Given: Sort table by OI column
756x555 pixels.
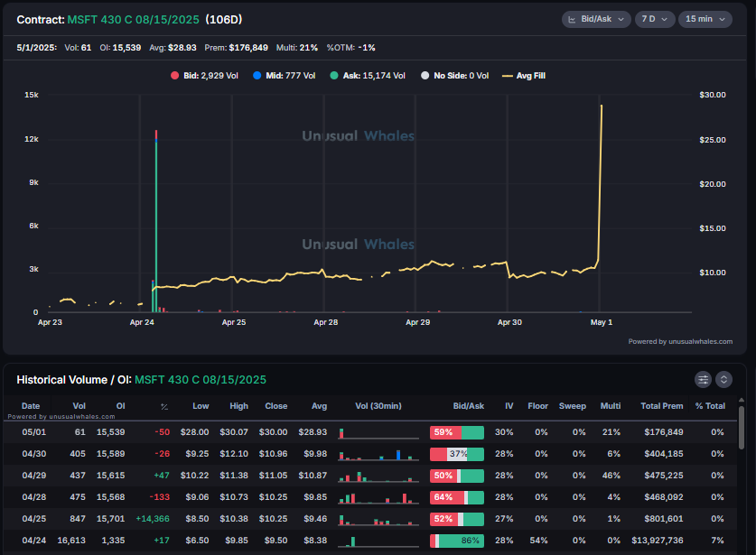Looking at the screenshot, I should pos(120,406).
